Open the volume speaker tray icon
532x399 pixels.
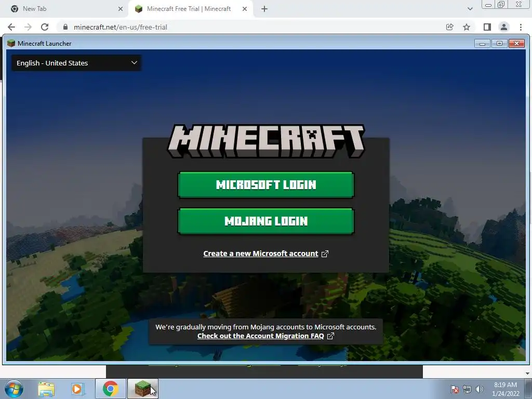click(480, 389)
